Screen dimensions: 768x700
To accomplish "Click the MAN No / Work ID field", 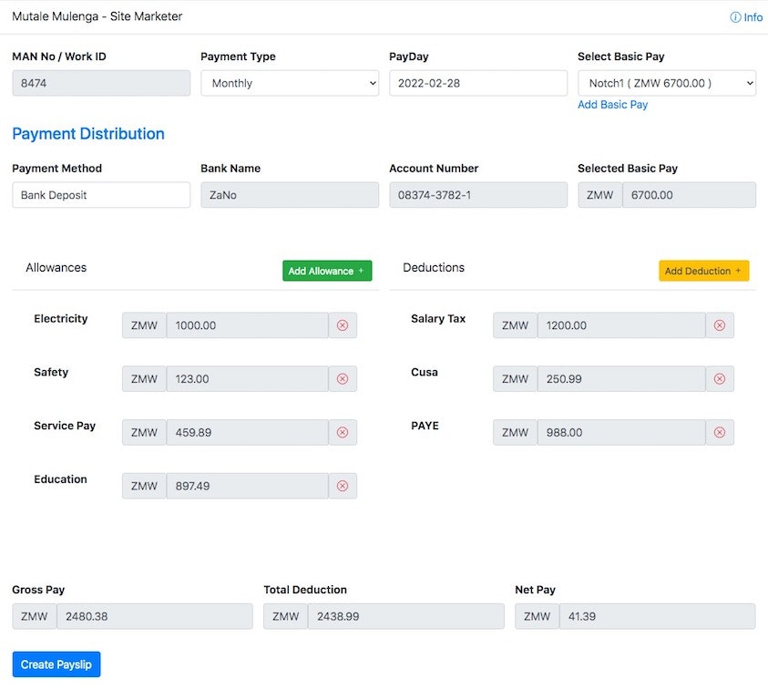I will point(101,83).
